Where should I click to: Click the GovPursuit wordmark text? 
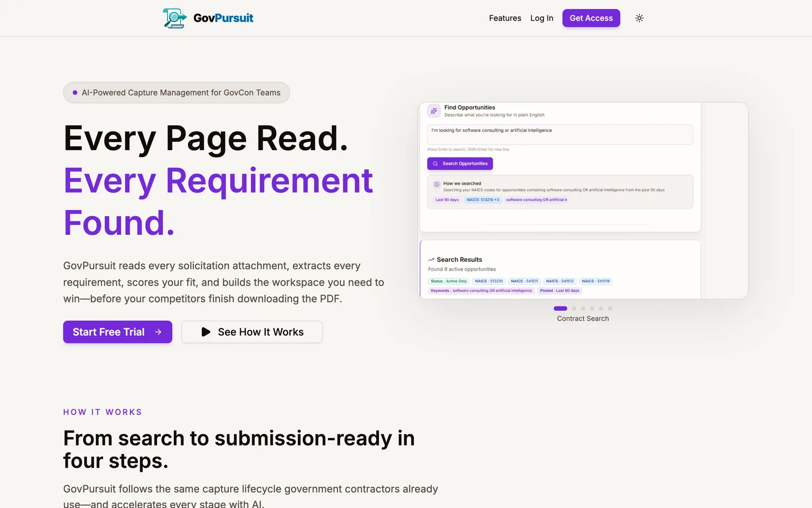[x=223, y=18]
